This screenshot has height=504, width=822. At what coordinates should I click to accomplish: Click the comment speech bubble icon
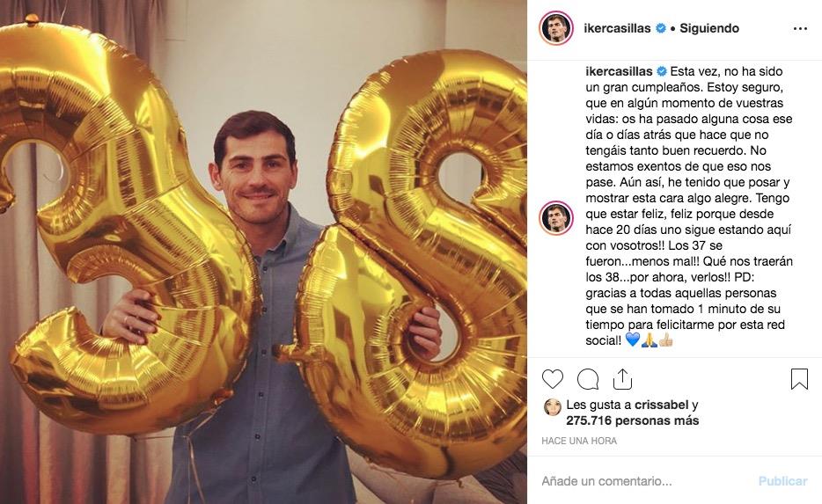click(588, 379)
